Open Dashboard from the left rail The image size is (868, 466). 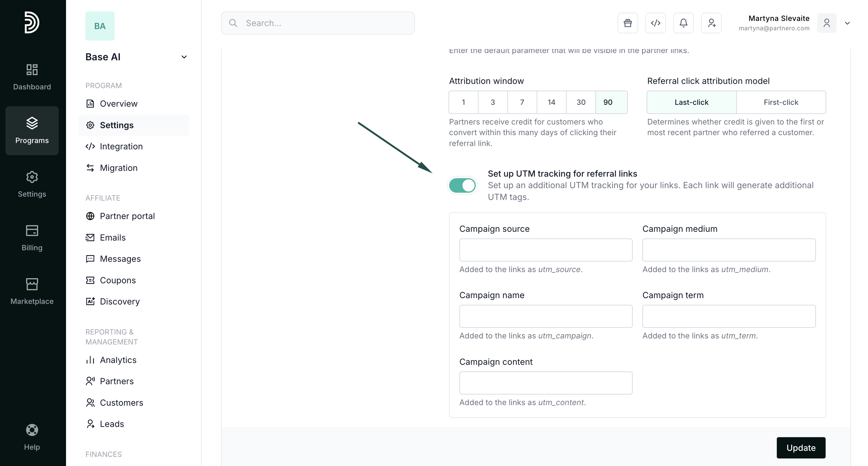32,77
